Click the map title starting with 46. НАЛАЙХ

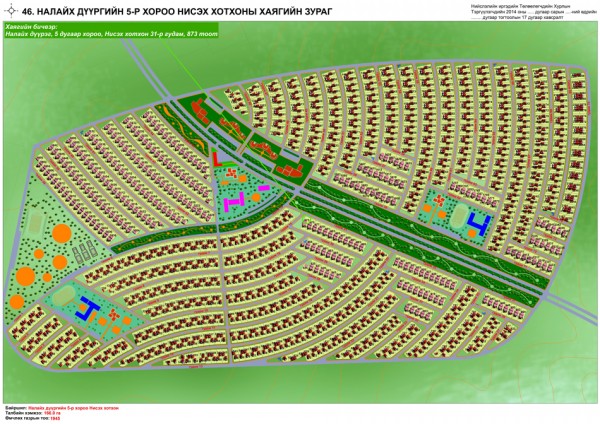(x=152, y=11)
